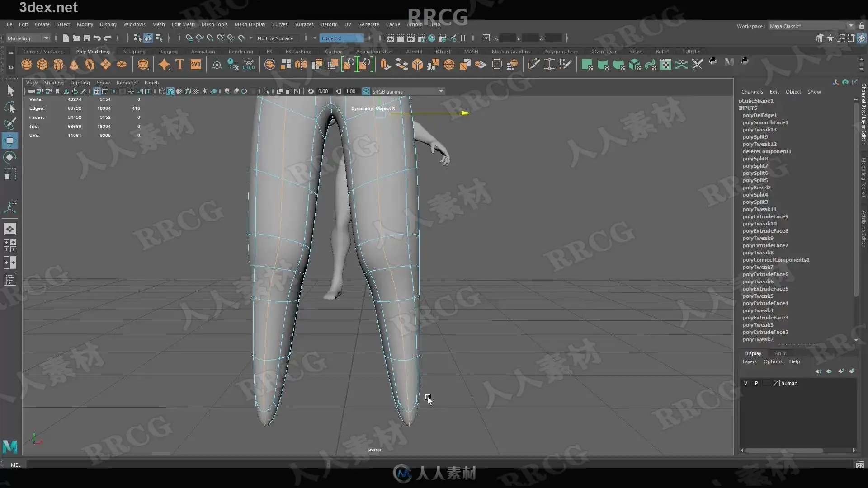Open the Mesh Tools menu
868x488 pixels.
(215, 24)
